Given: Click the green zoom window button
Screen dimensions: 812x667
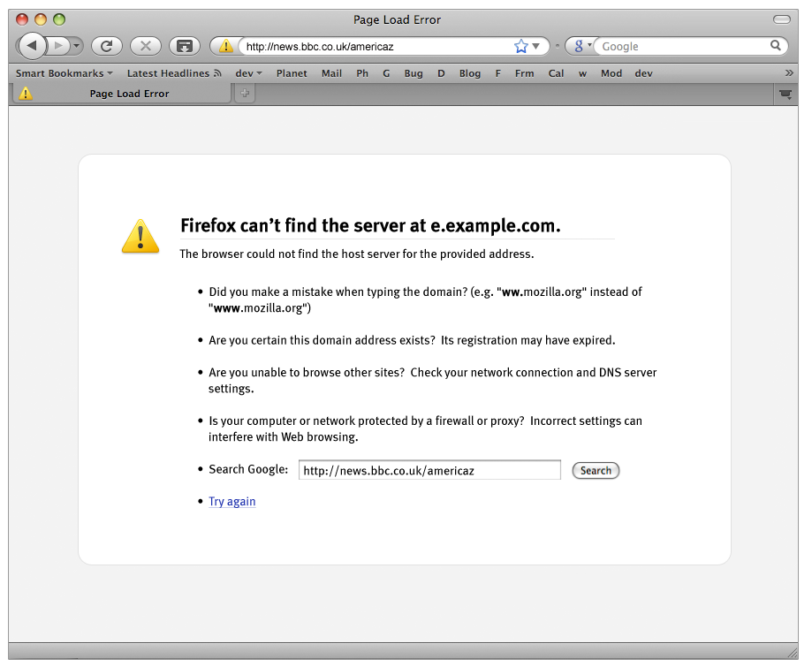Looking at the screenshot, I should click(x=59, y=19).
